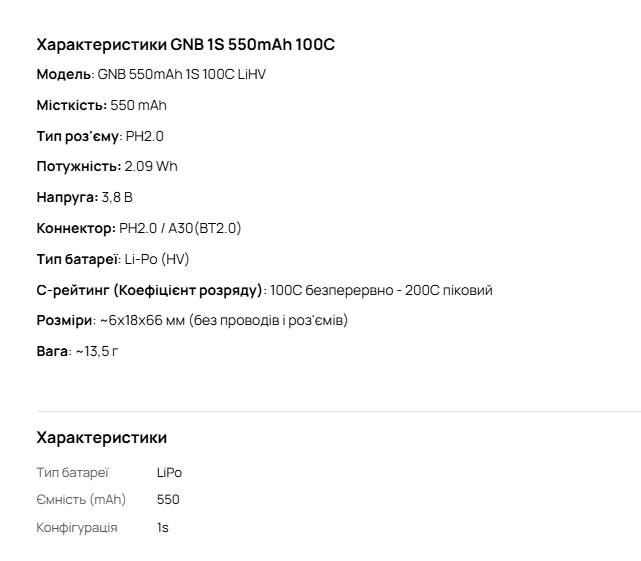This screenshot has height=561, width=641.
Task: Click the Li-Po (HV) battery type value
Action: (156, 259)
